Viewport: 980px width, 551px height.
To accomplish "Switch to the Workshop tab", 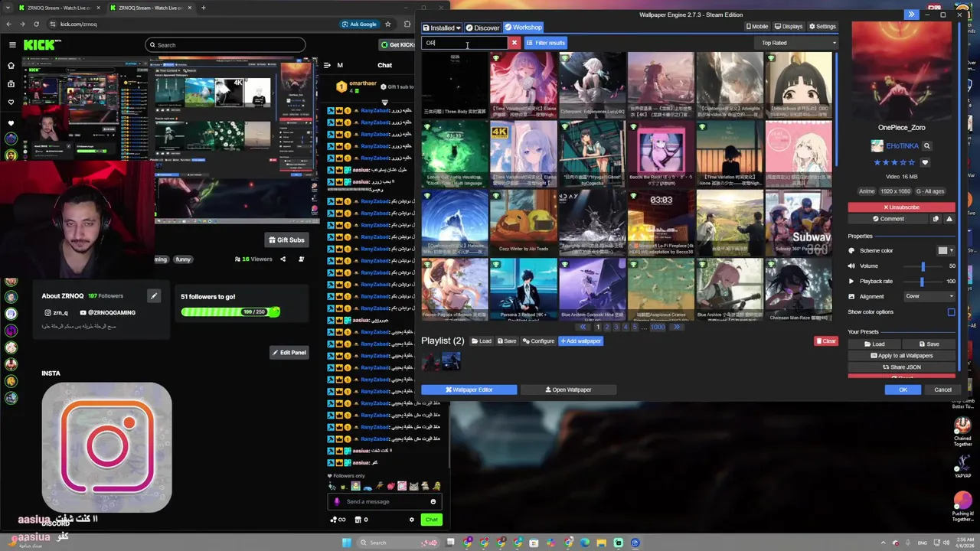I will click(523, 28).
